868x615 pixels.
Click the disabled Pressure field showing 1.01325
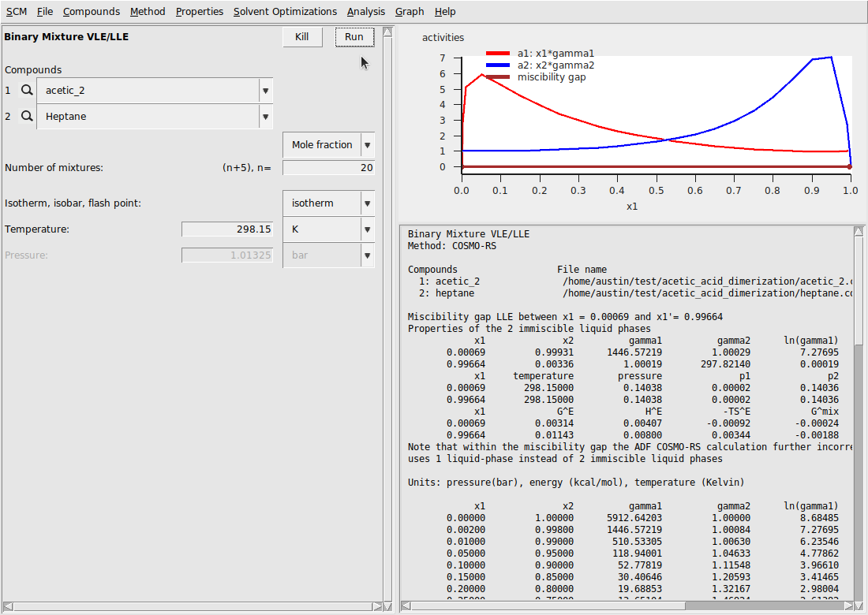(x=227, y=255)
